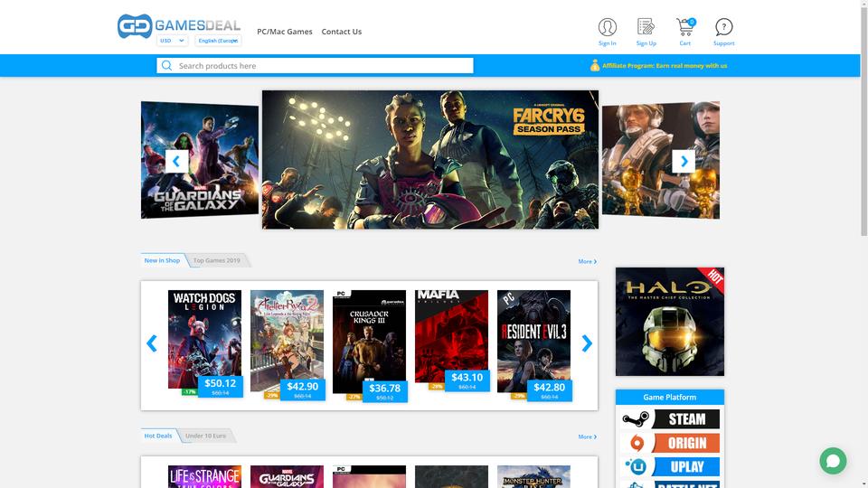The image size is (868, 488).
Task: Open Crusader Kings III product
Action: coord(369,342)
